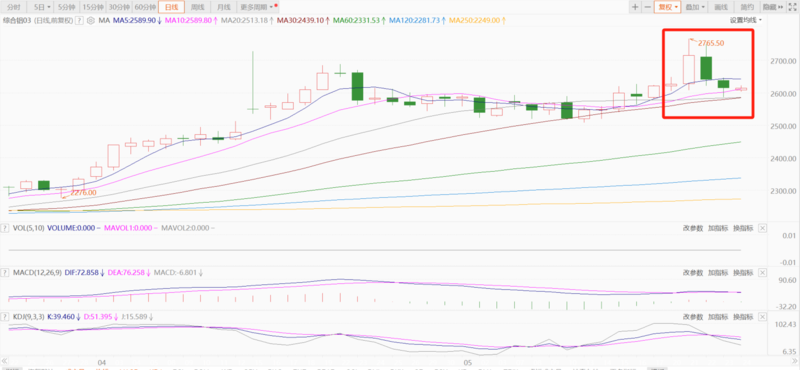
Task: Open help icon next to KDJ(9,3,3)
Action: coord(5,317)
